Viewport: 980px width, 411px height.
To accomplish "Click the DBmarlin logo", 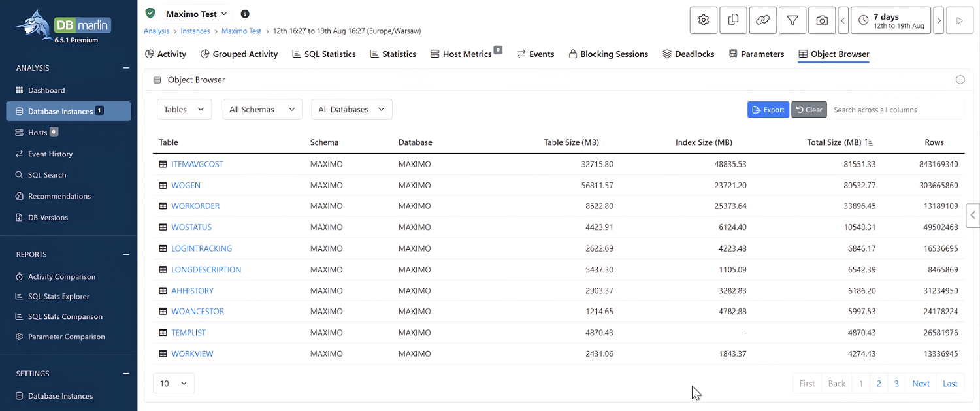I will click(63, 27).
